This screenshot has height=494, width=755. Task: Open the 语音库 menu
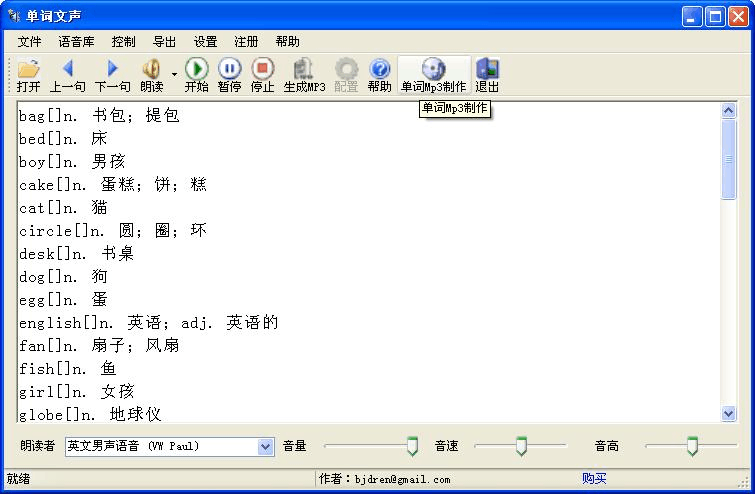[76, 42]
